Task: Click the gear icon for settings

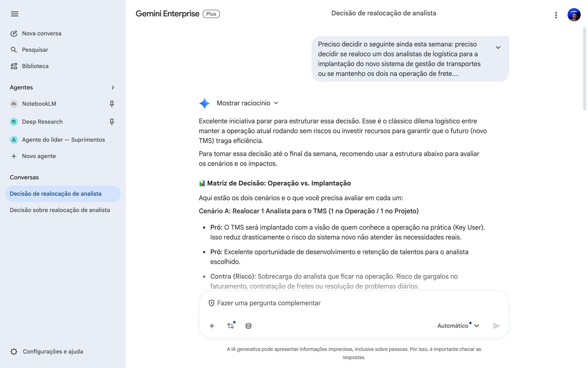Action: 14,351
